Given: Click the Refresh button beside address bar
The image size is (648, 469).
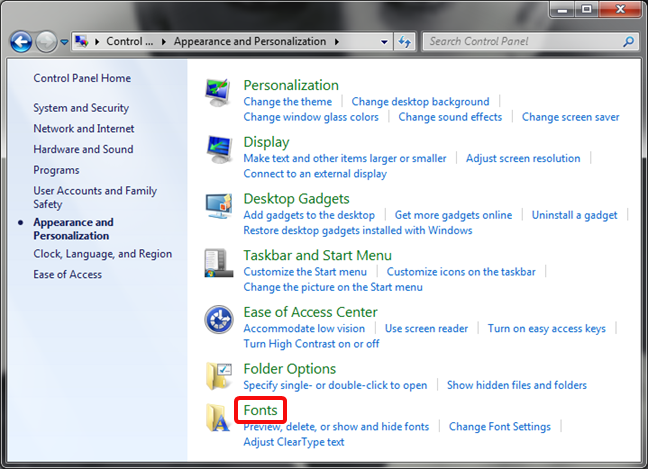Looking at the screenshot, I should (405, 42).
